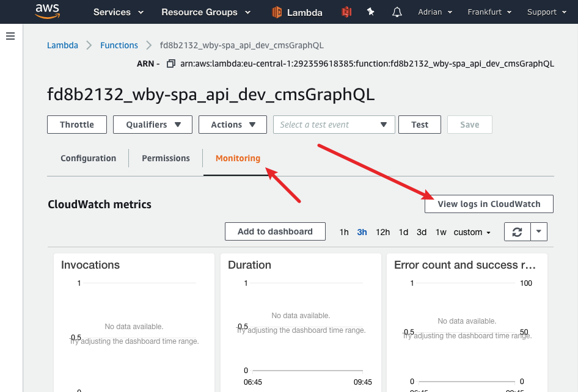Open the Select a test event dropdown
This screenshot has height=392, width=578.
tap(334, 125)
